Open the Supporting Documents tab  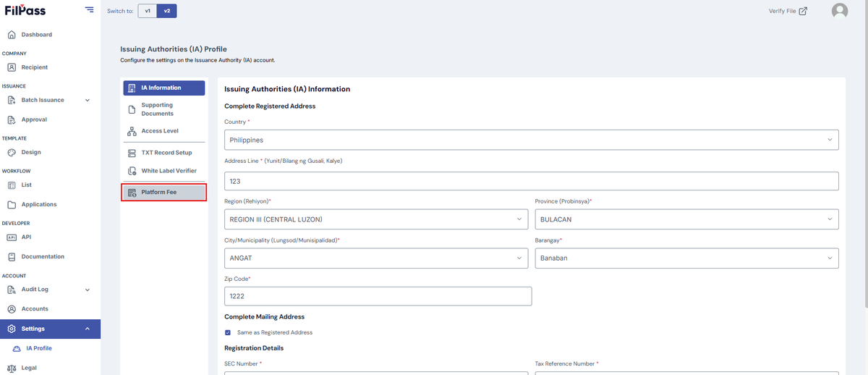164,109
